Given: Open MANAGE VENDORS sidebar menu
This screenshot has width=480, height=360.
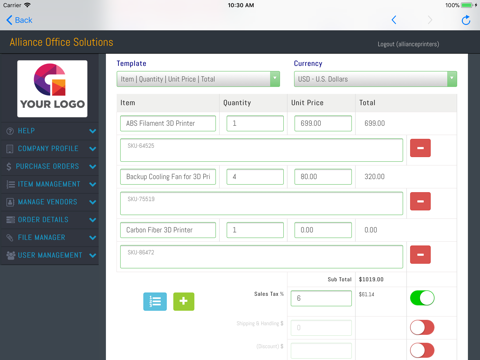Looking at the screenshot, I should click(49, 202).
